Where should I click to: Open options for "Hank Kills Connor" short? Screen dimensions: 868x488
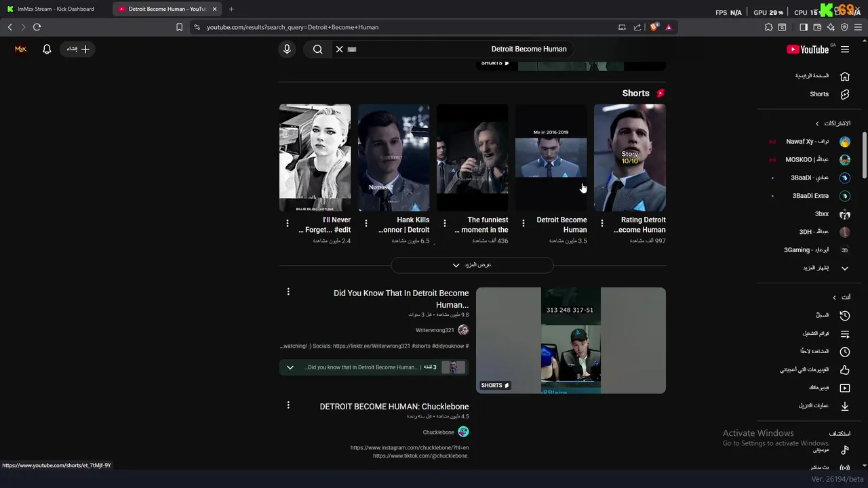(366, 223)
